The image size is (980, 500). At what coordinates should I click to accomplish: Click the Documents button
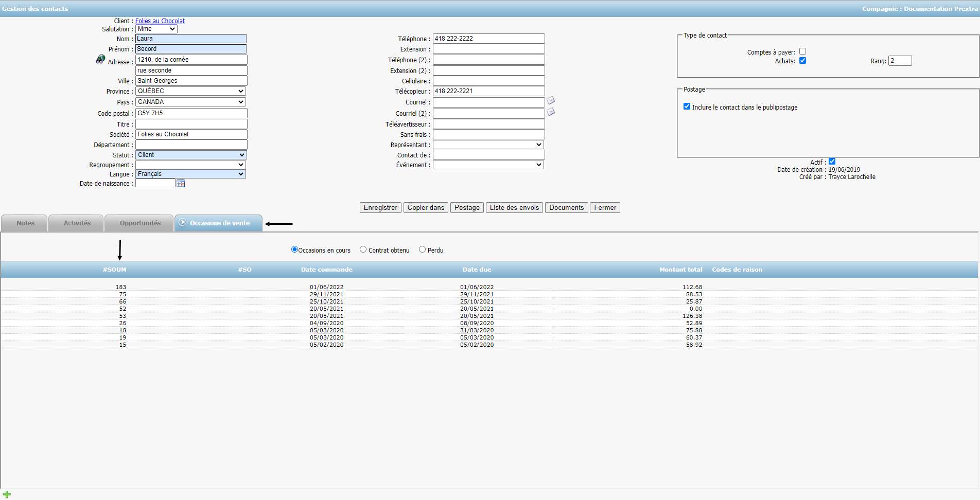566,208
